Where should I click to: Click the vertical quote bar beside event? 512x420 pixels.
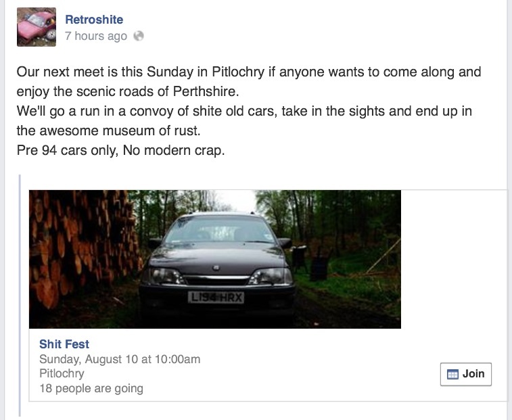coord(20,296)
